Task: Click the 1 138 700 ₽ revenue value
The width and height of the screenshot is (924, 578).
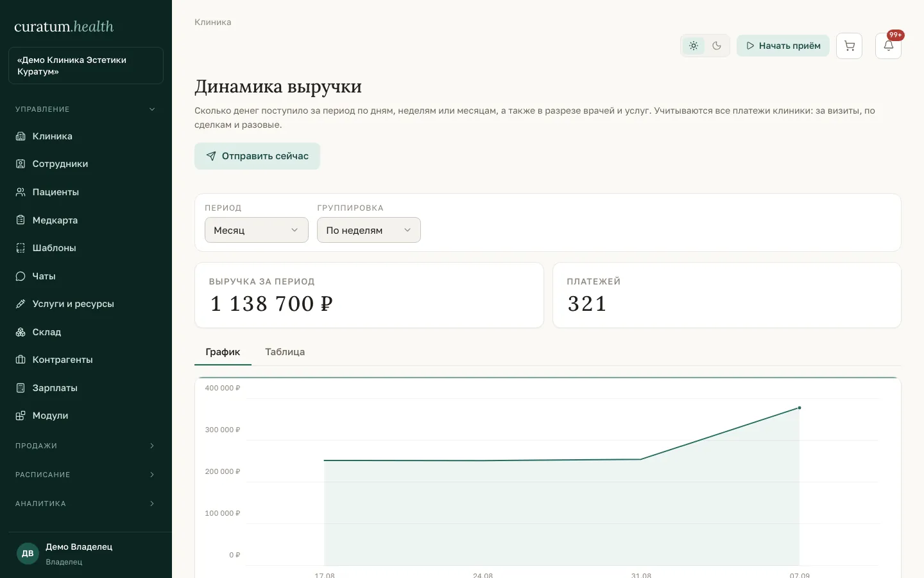Action: tap(271, 304)
